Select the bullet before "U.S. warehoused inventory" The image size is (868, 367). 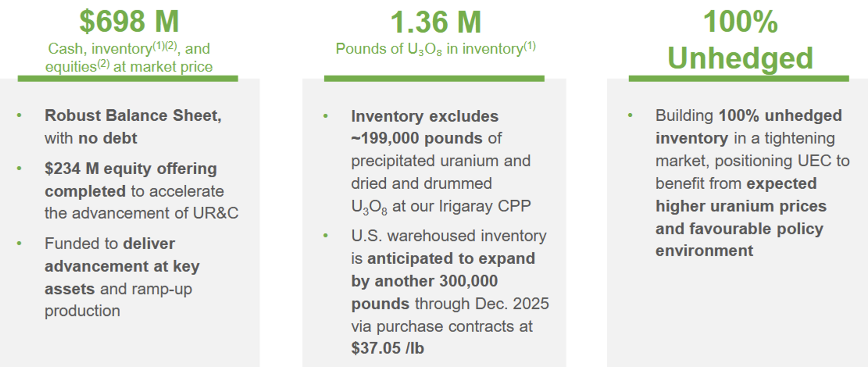click(x=326, y=236)
